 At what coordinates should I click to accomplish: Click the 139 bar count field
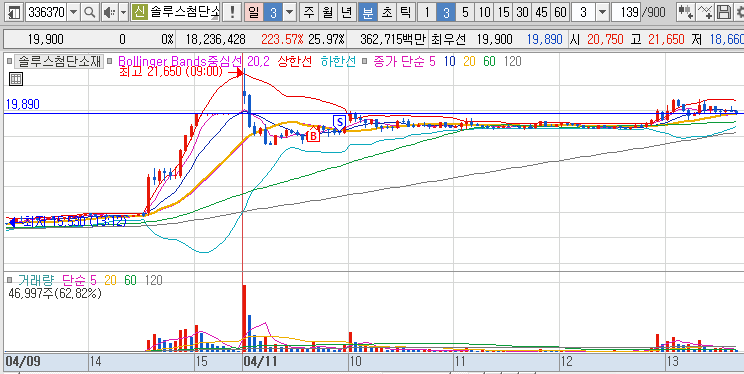click(626, 12)
